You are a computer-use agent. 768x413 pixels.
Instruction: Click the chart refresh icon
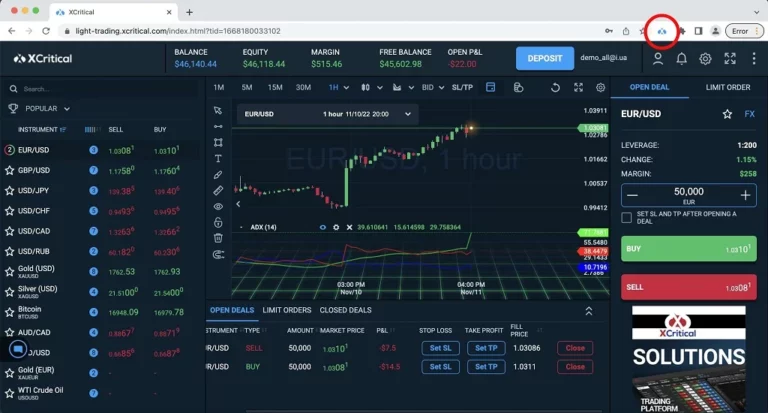(x=555, y=88)
